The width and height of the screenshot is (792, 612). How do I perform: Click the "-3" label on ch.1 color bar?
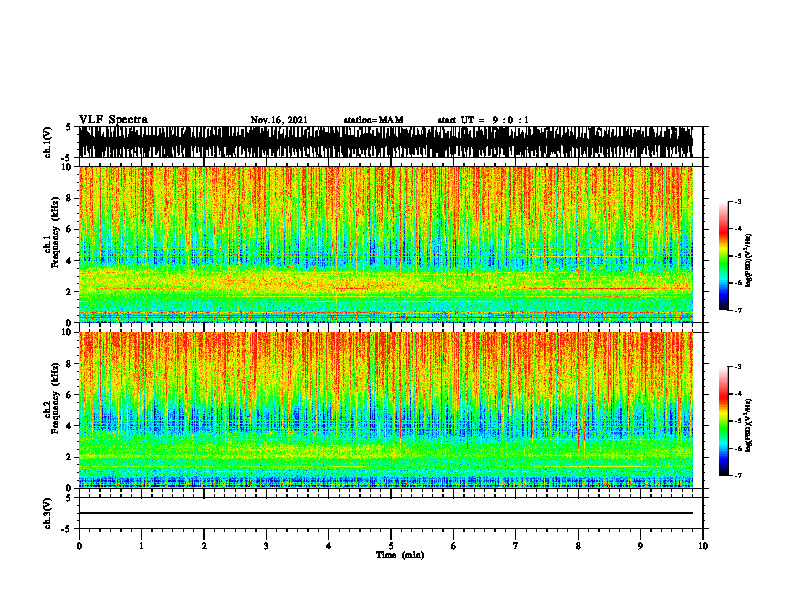pos(738,202)
